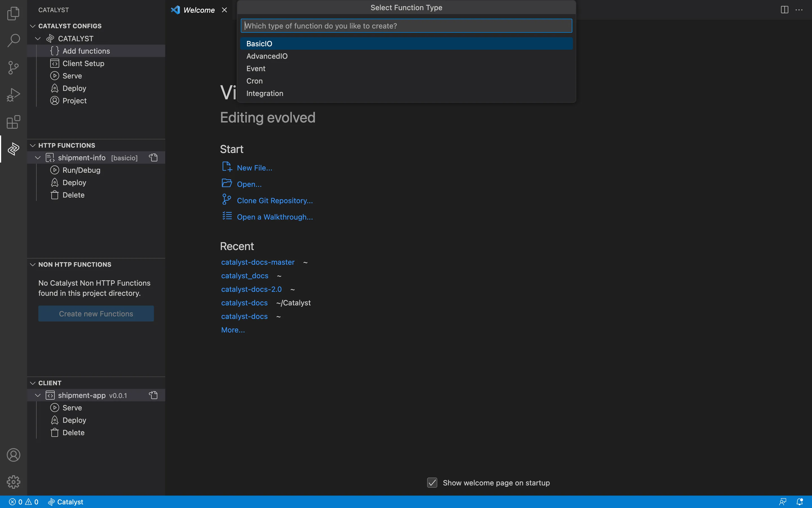Screen dimensions: 812x508
Task: Open notifications bell in status bar
Action: tap(800, 502)
